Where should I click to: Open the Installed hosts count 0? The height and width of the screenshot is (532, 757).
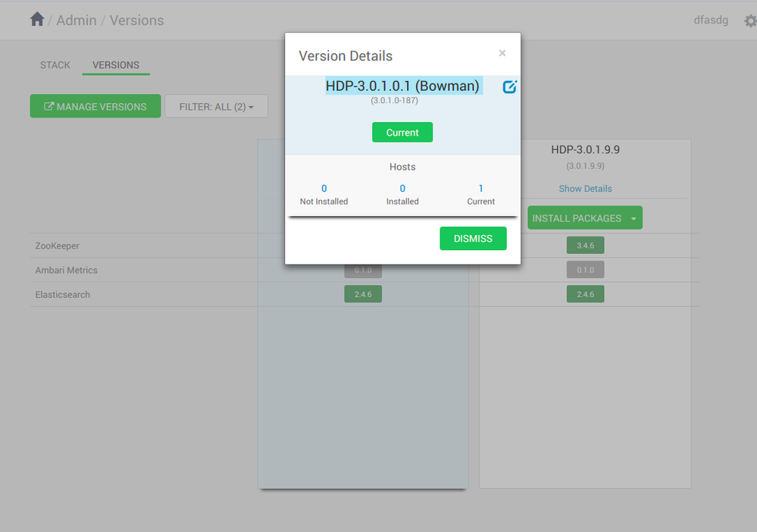[402, 188]
